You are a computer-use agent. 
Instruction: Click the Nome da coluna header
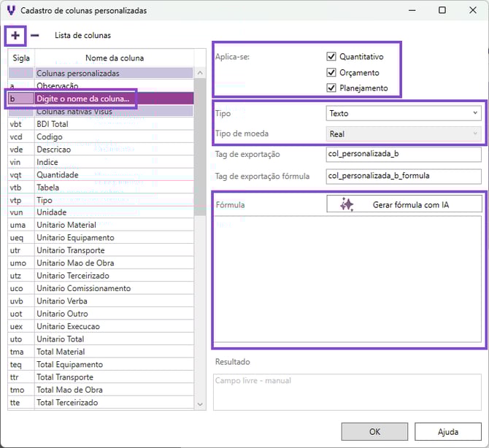click(x=114, y=58)
